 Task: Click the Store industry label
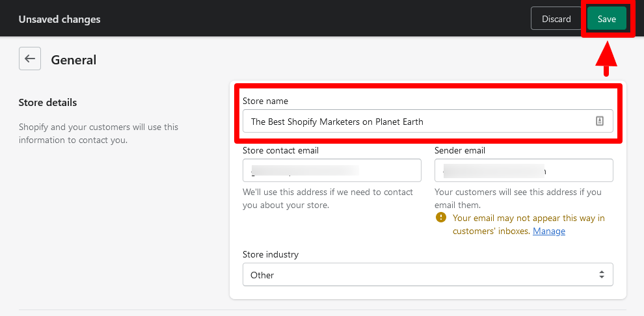click(x=271, y=254)
